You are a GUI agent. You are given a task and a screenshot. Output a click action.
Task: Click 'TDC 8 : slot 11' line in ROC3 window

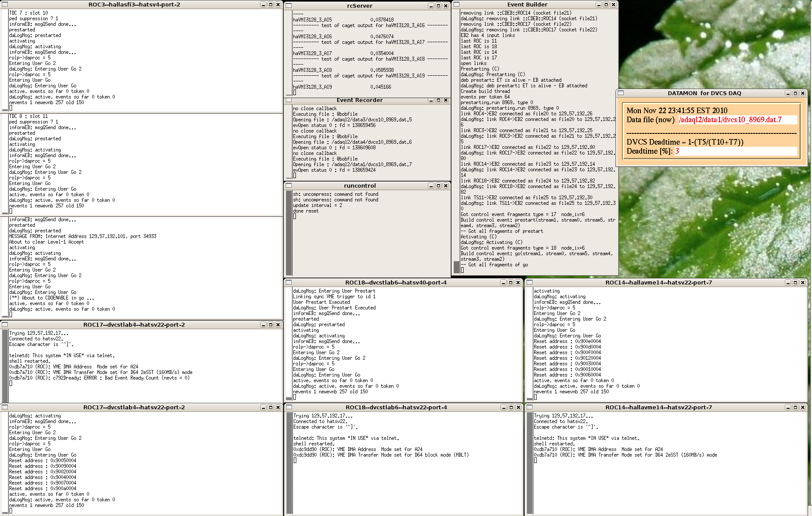tap(28, 116)
